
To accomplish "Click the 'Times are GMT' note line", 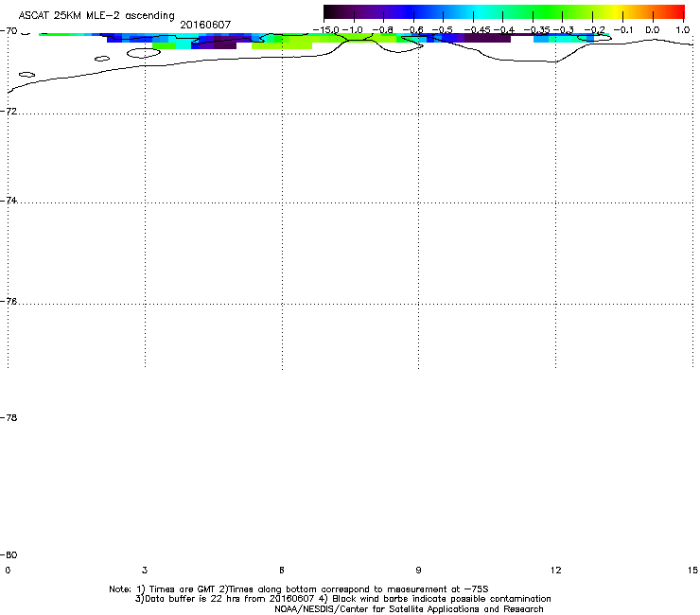I will tap(299, 589).
